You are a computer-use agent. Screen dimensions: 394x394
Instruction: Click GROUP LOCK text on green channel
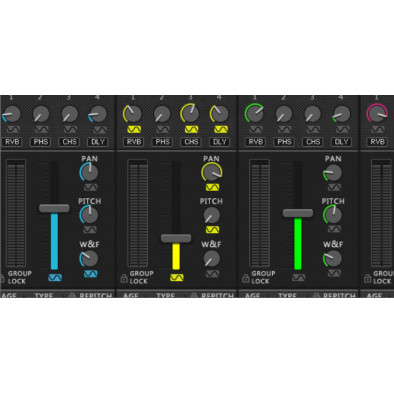pyautogui.click(x=263, y=277)
